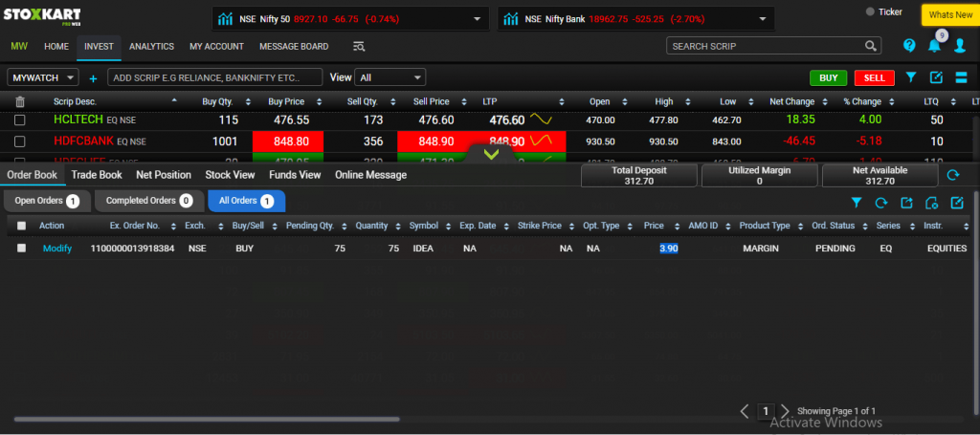
Task: Open HDFCBANK mini chart icon
Action: [x=541, y=141]
